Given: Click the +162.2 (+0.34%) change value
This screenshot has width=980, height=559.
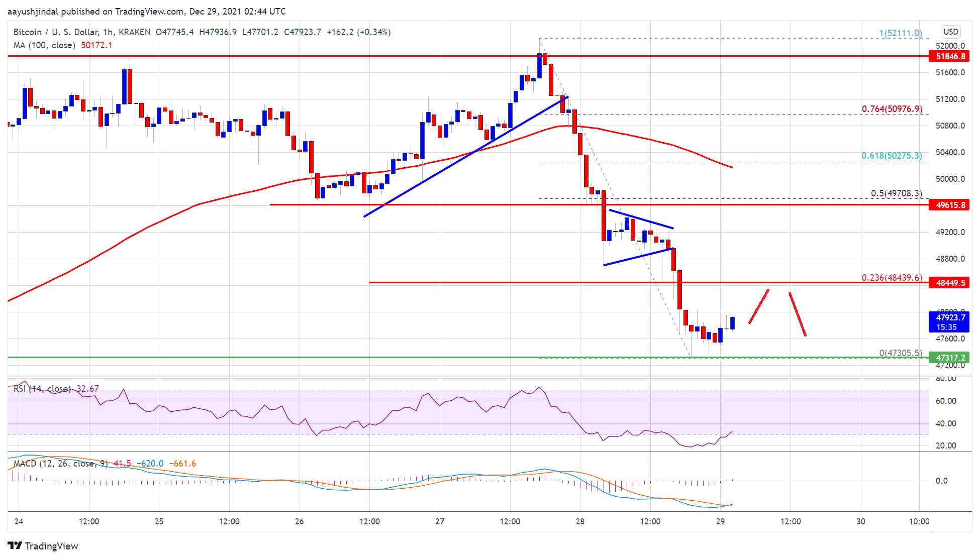Looking at the screenshot, I should pos(358,32).
